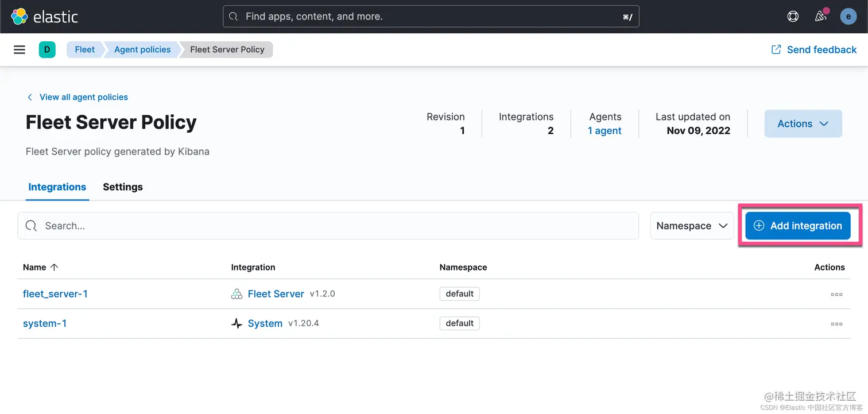Sort by the Name column arrow
Viewport: 868px width, 414px height.
pyautogui.click(x=55, y=267)
